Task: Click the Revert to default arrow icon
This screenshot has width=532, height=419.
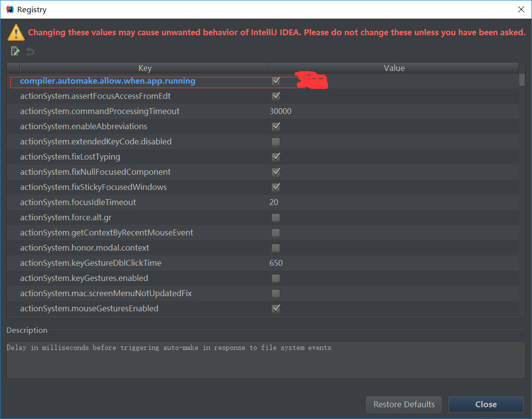Action: [30, 51]
